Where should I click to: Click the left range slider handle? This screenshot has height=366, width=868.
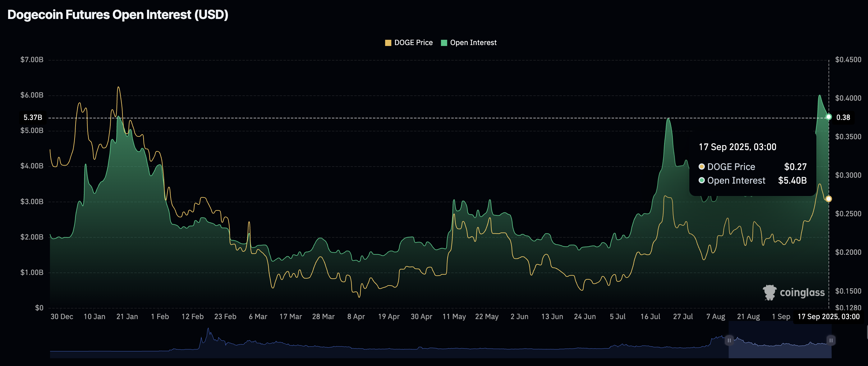point(729,340)
